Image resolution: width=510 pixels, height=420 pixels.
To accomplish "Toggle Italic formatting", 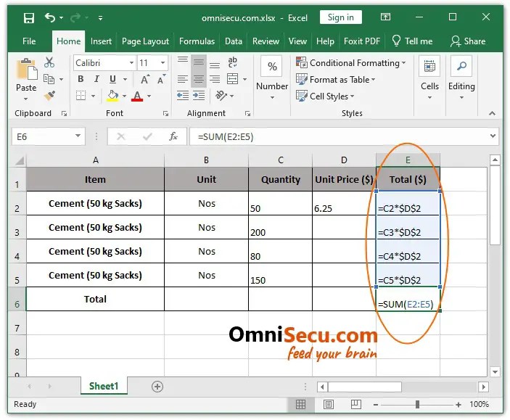I will (x=96, y=79).
